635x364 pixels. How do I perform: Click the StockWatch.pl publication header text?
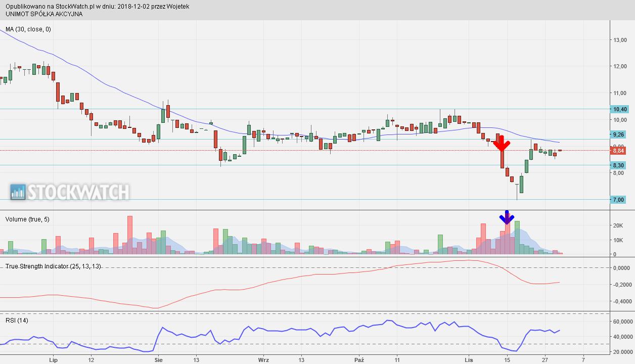(98, 7)
